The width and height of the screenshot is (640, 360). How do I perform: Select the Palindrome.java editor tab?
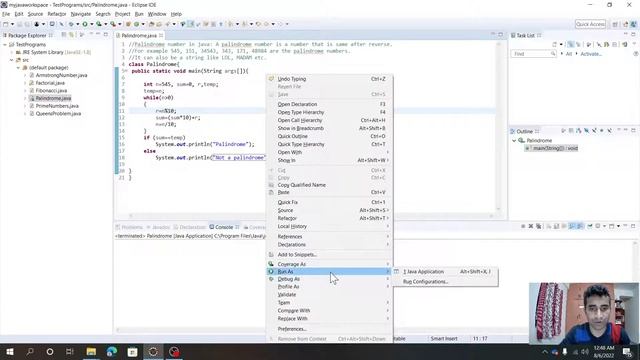[139, 36]
